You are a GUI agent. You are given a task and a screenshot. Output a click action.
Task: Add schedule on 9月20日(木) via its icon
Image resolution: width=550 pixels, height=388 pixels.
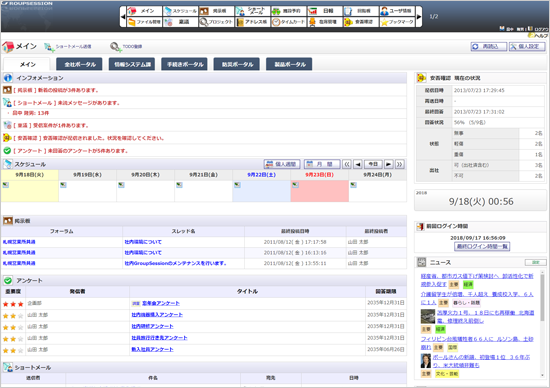point(121,185)
